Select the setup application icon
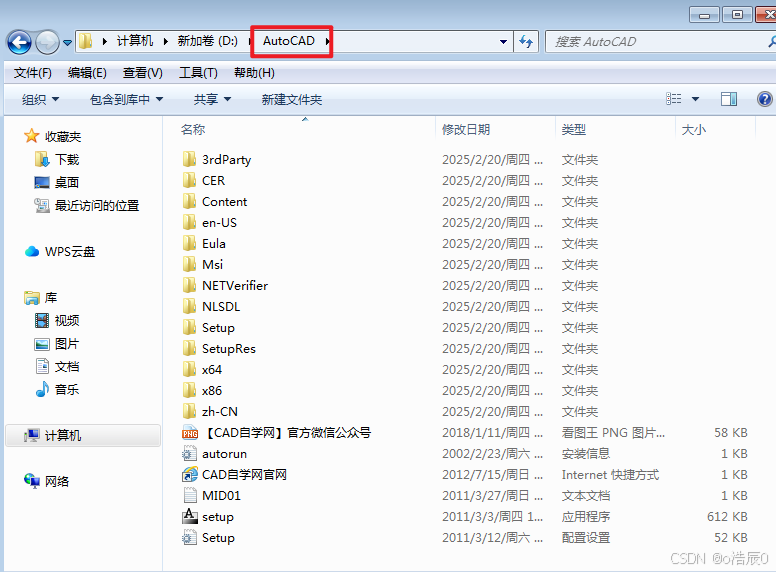 coord(190,517)
